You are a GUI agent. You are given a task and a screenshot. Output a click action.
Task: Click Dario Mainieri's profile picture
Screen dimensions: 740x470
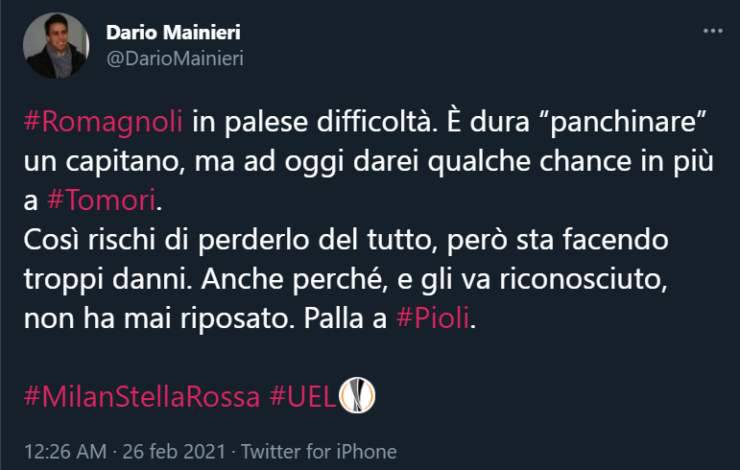[x=57, y=46]
